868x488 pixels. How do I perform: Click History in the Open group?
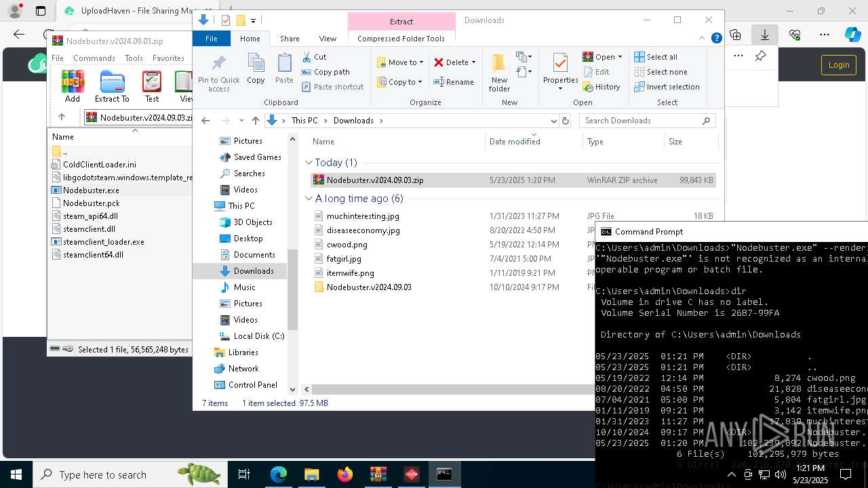point(601,87)
